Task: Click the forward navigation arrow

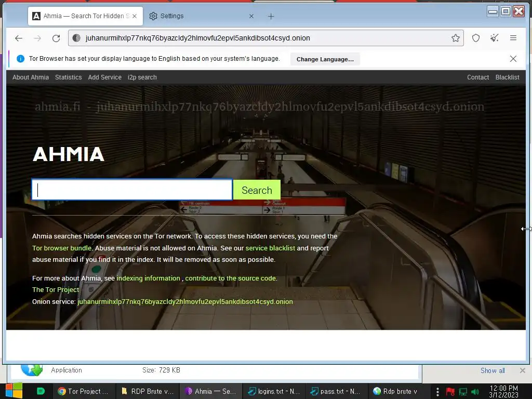Action: (37, 38)
